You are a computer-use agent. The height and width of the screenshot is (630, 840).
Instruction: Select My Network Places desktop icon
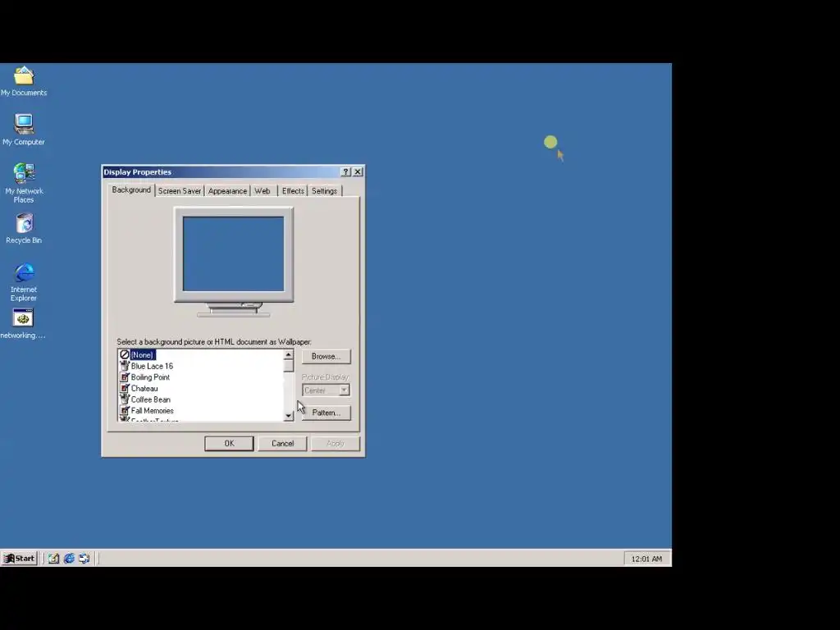24,183
